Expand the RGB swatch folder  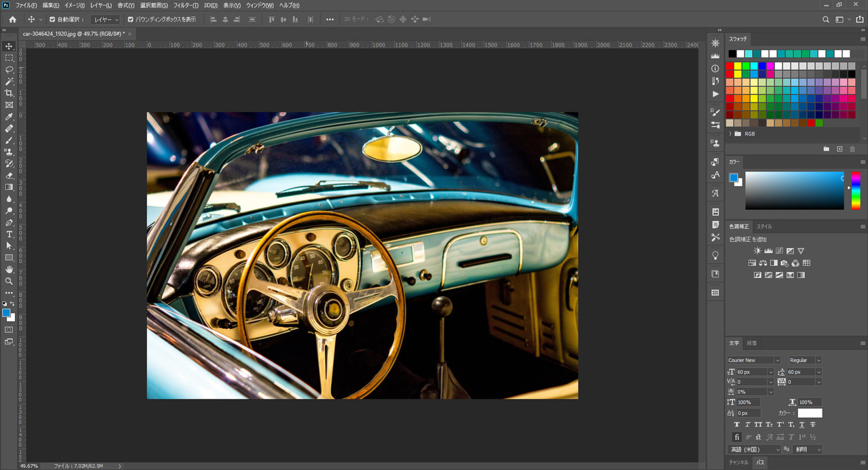coord(730,134)
